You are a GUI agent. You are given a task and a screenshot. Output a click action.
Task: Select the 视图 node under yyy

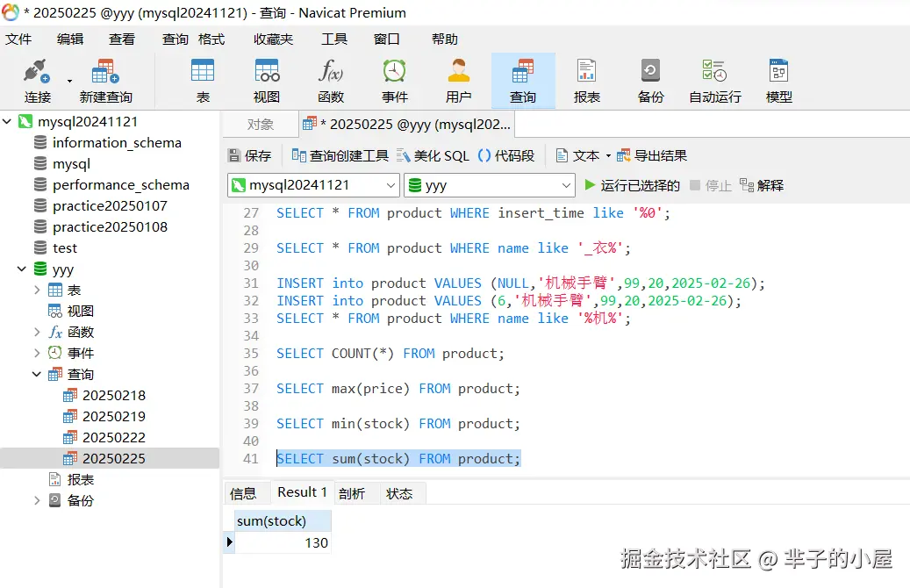point(80,312)
